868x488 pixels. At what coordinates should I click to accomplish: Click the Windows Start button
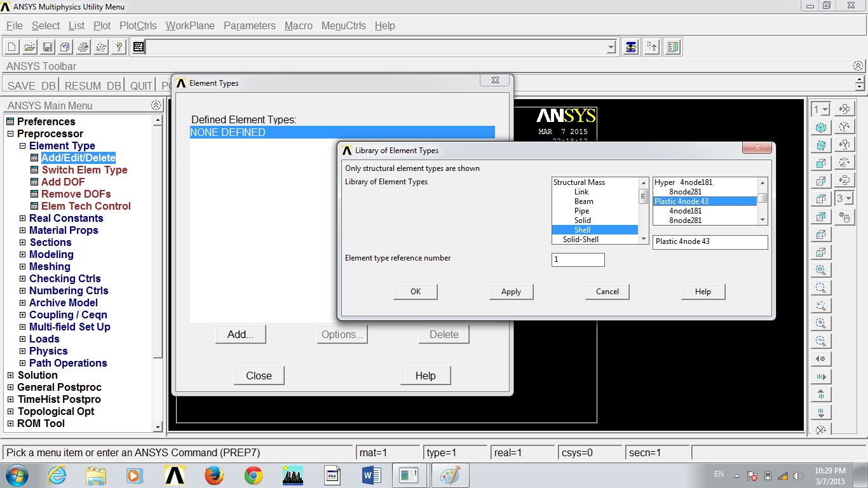click(16, 475)
